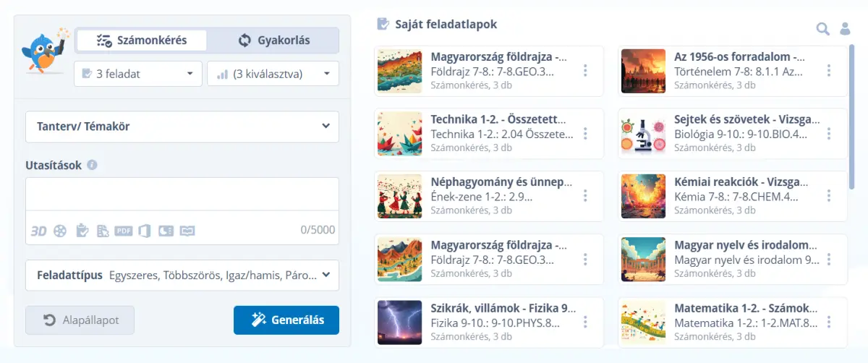Viewport: 868px width, 363px height.
Task: Open the 3 feladat dropdown
Action: pyautogui.click(x=137, y=74)
